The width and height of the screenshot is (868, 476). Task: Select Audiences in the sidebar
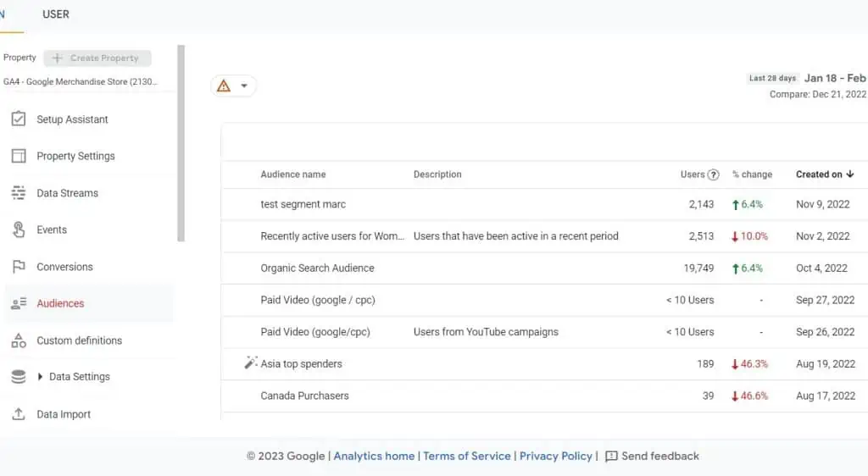88,303
